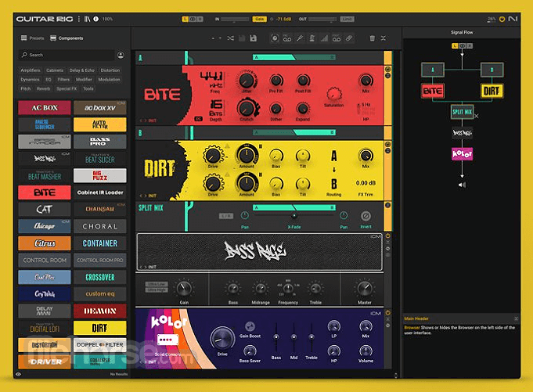Open the info icon in the header
Screen dimensions: 533x392
point(95,19)
